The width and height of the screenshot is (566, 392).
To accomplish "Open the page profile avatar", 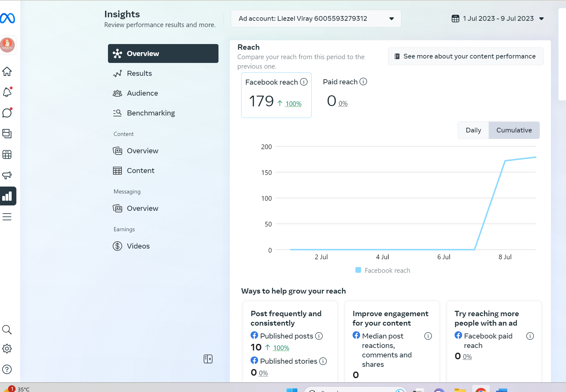I will point(8,45).
